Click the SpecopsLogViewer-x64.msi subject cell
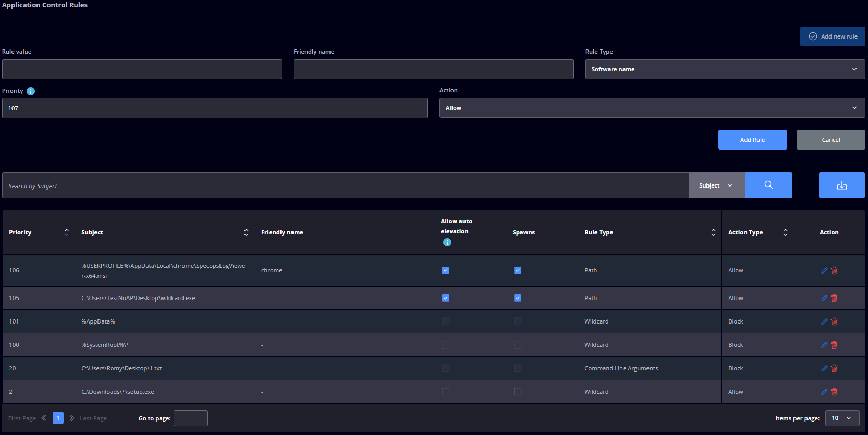 (163, 270)
